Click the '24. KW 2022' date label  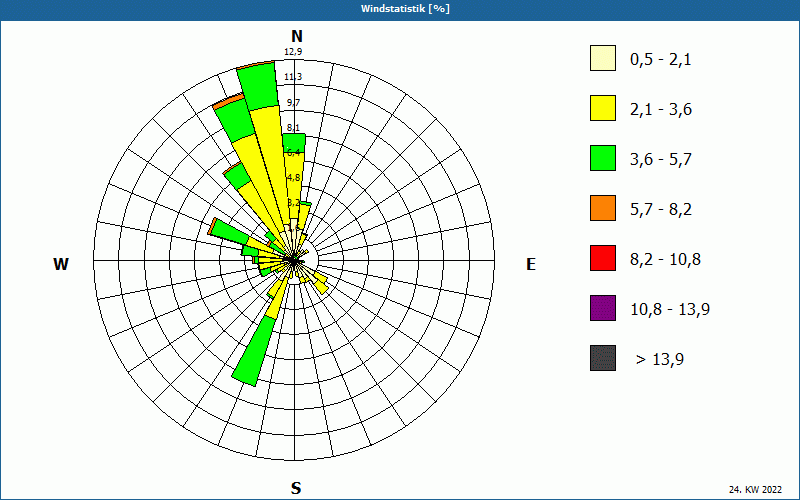point(755,489)
